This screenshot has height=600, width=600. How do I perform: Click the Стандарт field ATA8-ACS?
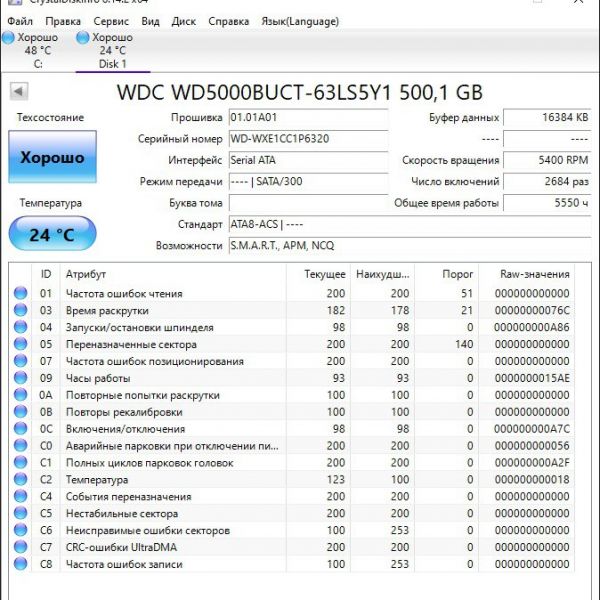(410, 224)
